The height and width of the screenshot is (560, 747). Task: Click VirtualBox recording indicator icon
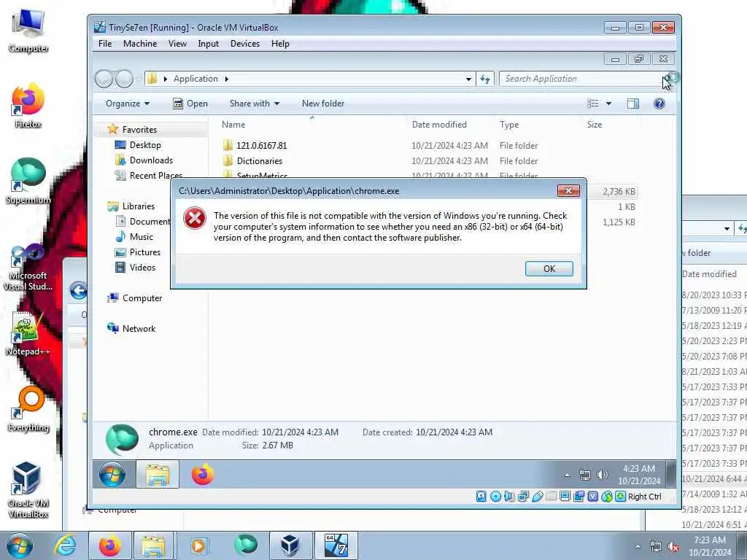pos(578,497)
